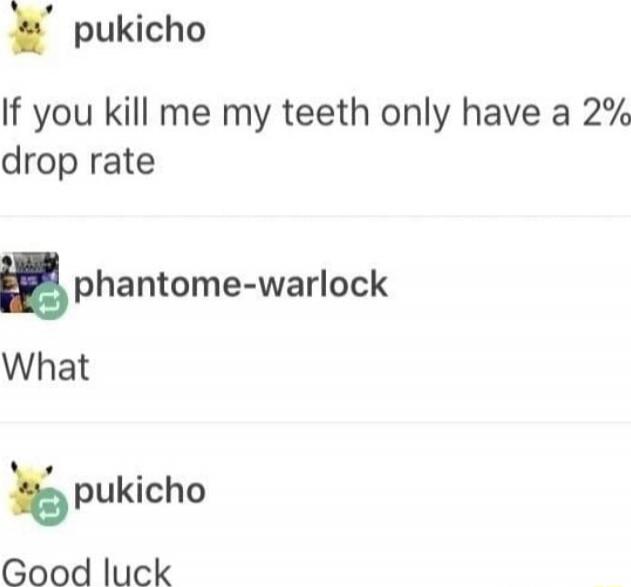Click the word "teeth" in the post
This screenshot has width=631, height=587.
point(326,112)
